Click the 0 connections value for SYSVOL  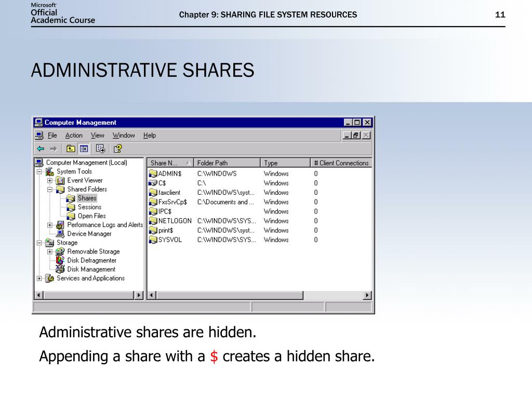point(316,240)
